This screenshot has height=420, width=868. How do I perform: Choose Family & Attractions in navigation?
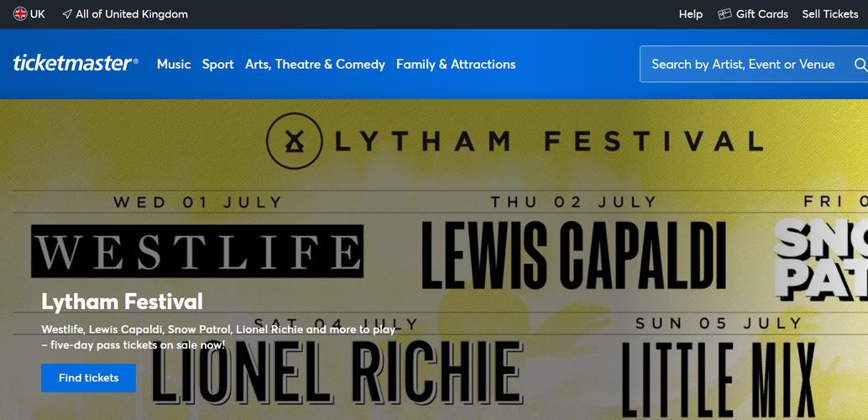pos(456,65)
